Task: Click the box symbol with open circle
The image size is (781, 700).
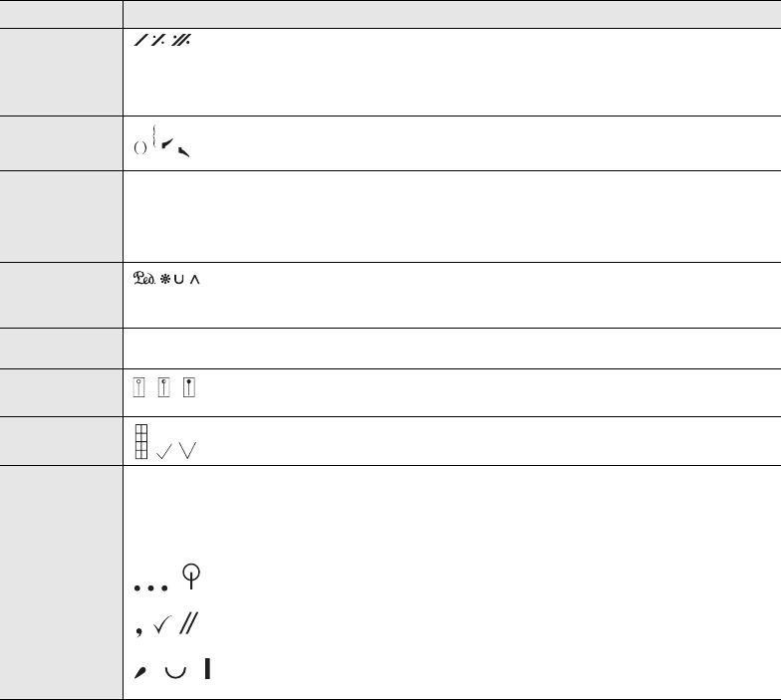Action: [139, 387]
